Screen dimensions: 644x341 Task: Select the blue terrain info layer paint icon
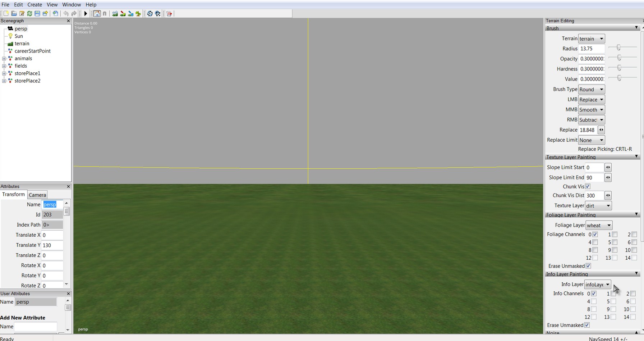pos(131,14)
